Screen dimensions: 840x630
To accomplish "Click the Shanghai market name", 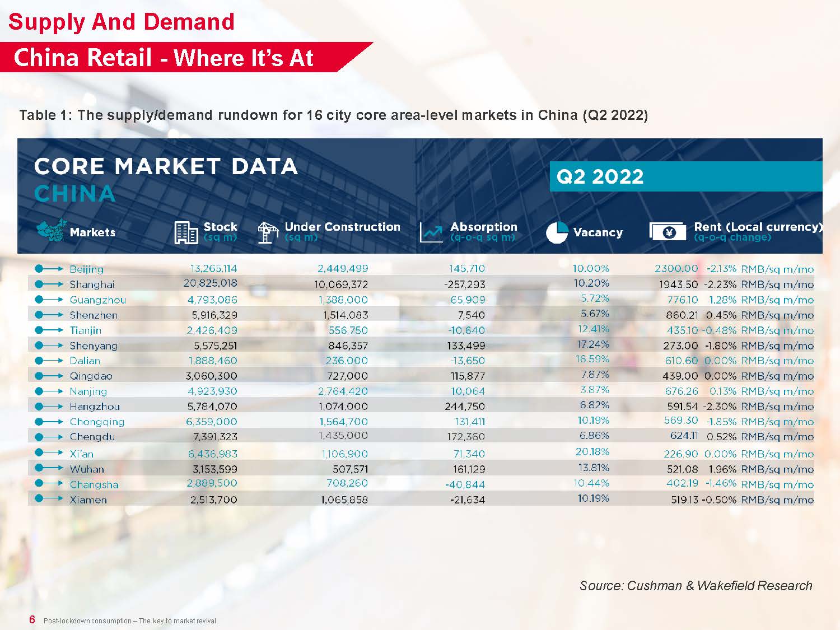I will [92, 284].
